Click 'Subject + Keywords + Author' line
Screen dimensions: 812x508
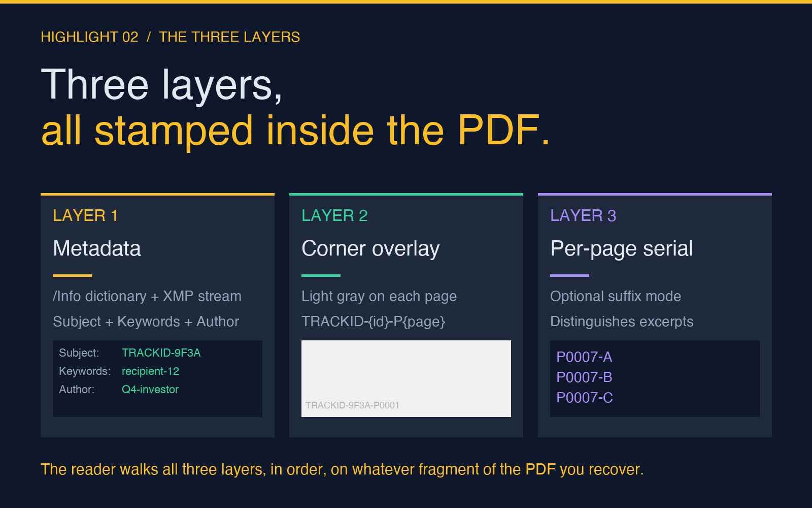click(146, 322)
